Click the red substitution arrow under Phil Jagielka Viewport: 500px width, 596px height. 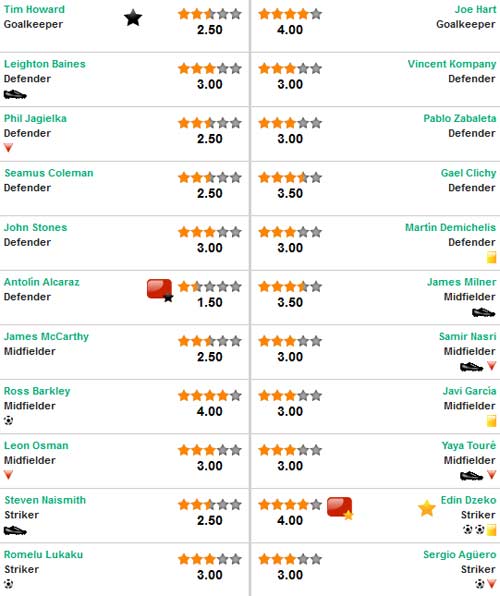tap(8, 147)
